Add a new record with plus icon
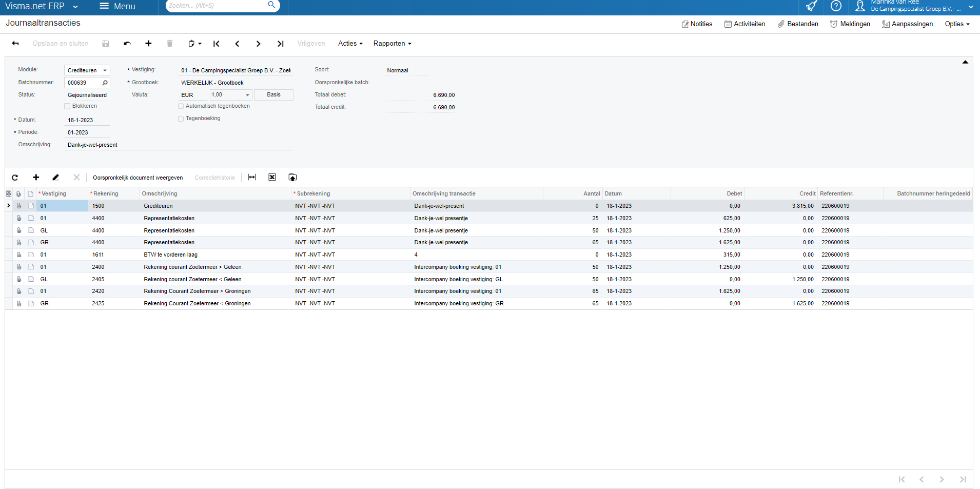 (x=148, y=44)
